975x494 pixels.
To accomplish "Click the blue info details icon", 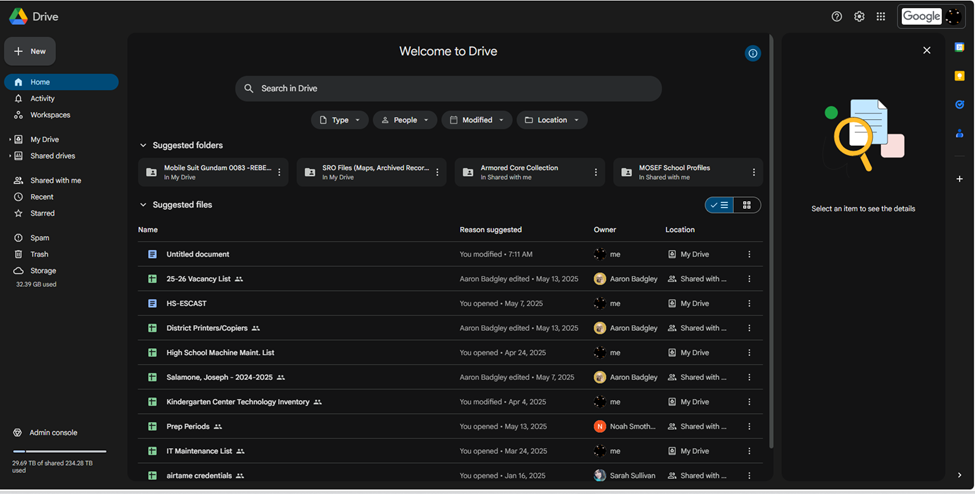I will click(x=753, y=53).
